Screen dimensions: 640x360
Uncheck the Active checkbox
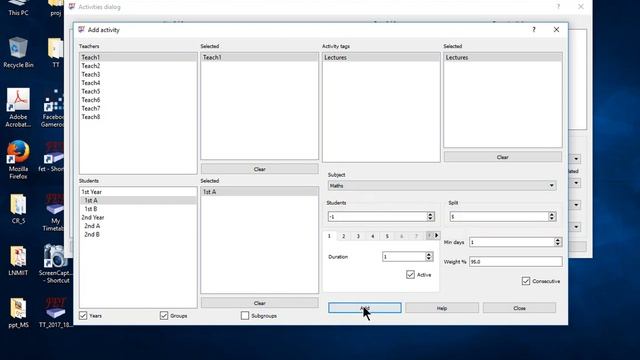tap(410, 275)
